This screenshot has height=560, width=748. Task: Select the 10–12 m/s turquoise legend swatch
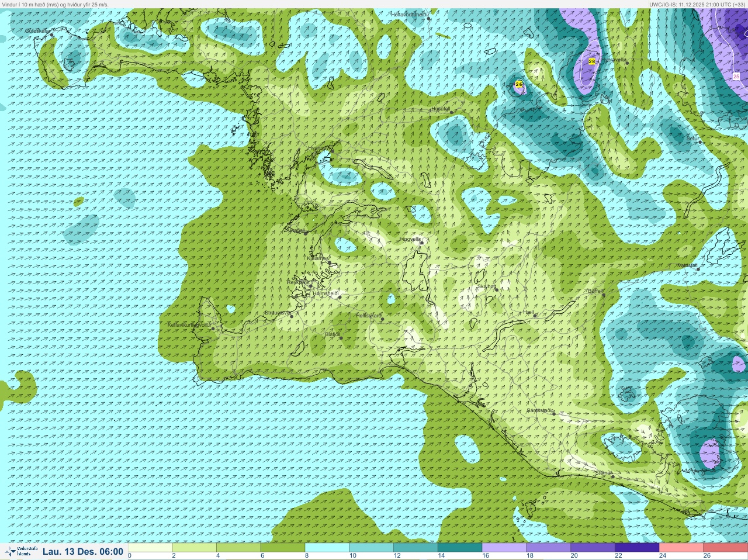[x=371, y=548]
